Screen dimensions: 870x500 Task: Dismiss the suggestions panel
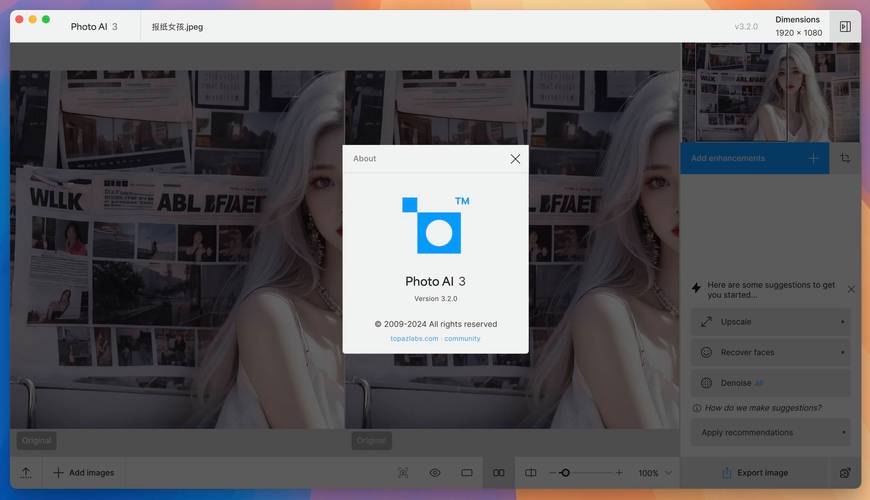click(851, 289)
